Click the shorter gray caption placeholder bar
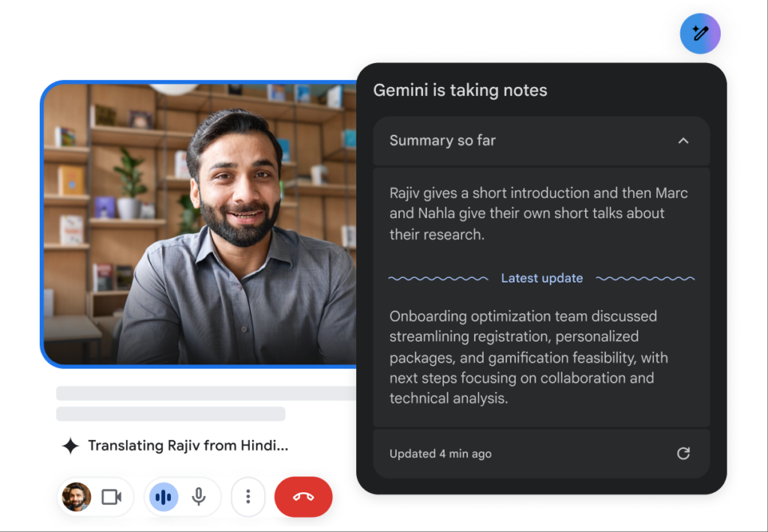The width and height of the screenshot is (768, 532). [x=171, y=414]
